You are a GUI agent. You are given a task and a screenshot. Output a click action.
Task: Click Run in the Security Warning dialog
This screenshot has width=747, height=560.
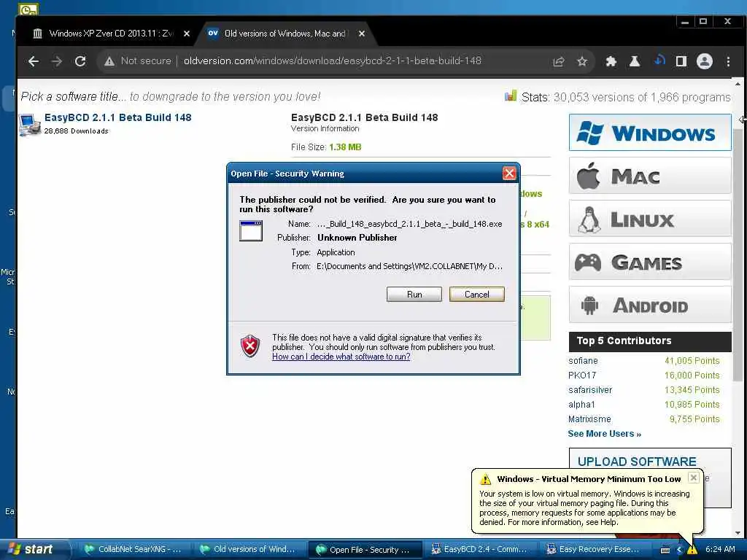pos(414,295)
